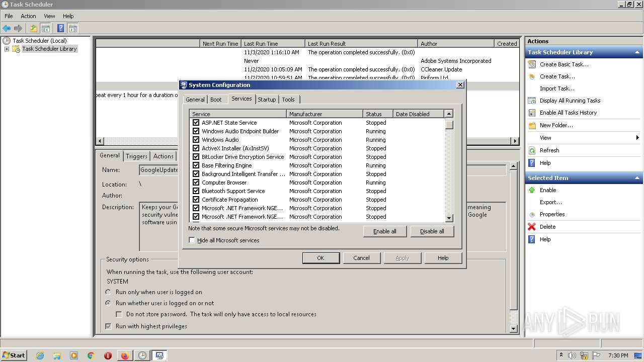Switch to the Startup tab
Screen dimensions: 644x362
tap(267, 100)
